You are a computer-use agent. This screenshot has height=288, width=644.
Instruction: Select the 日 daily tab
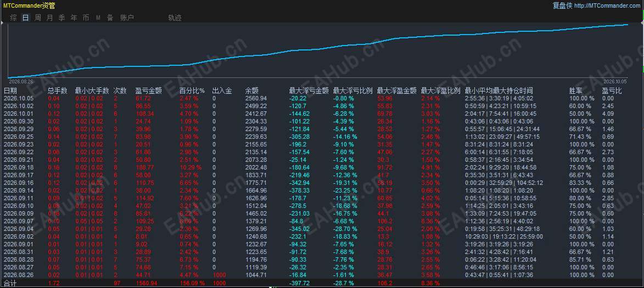coord(26,18)
